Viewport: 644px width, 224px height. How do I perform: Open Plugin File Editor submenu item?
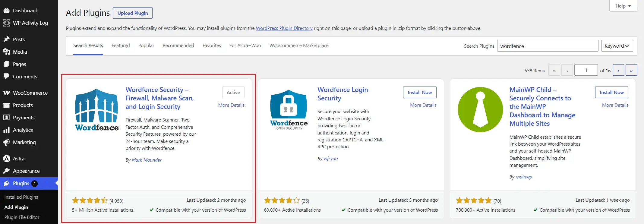tap(22, 217)
